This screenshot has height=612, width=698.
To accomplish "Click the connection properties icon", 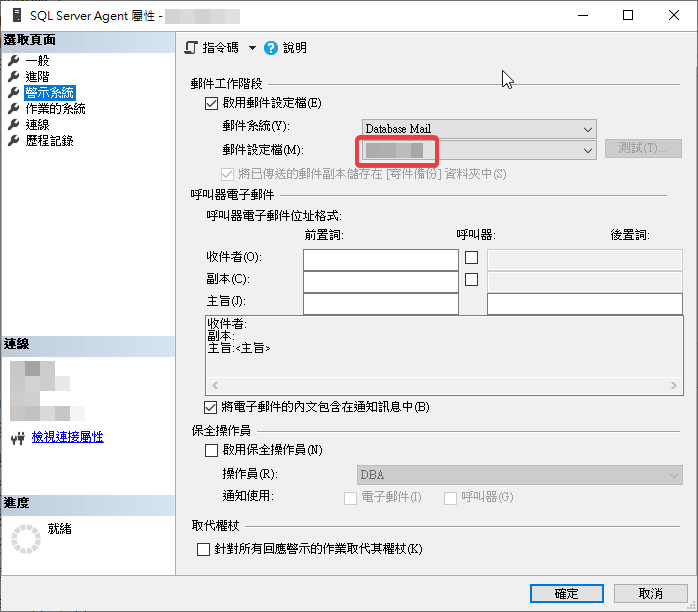I will tap(17, 437).
